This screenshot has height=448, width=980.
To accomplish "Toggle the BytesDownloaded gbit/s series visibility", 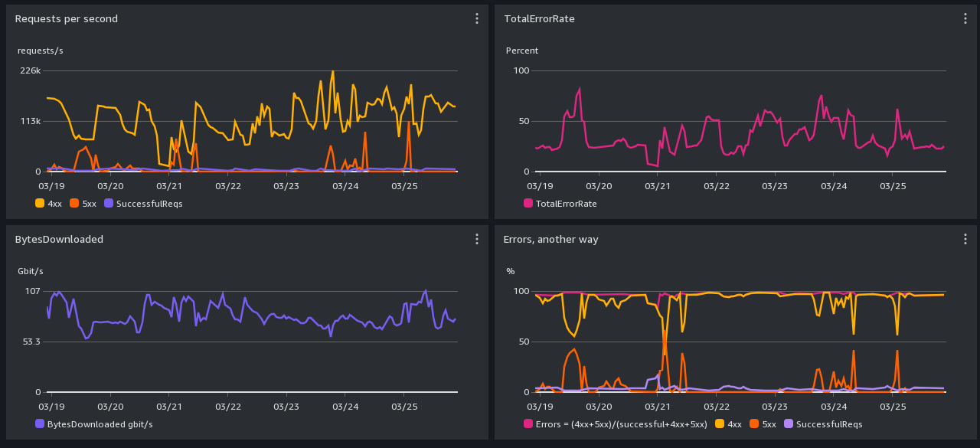I will click(x=41, y=423).
